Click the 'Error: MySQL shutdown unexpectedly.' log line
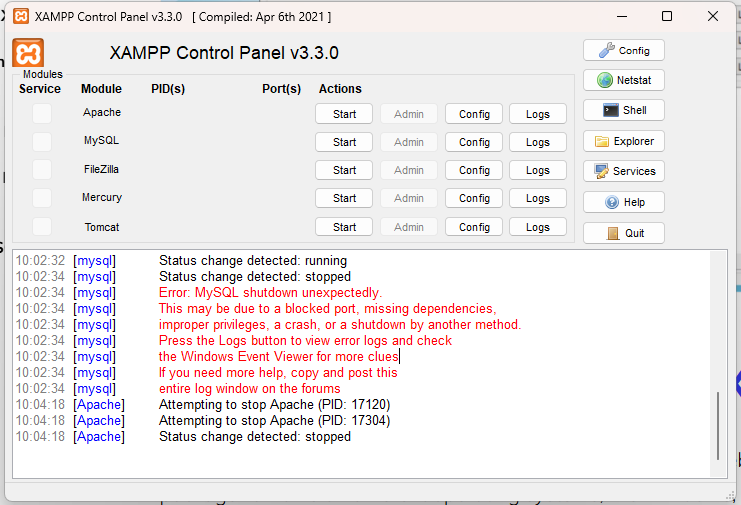741x505 pixels. [x=270, y=292]
